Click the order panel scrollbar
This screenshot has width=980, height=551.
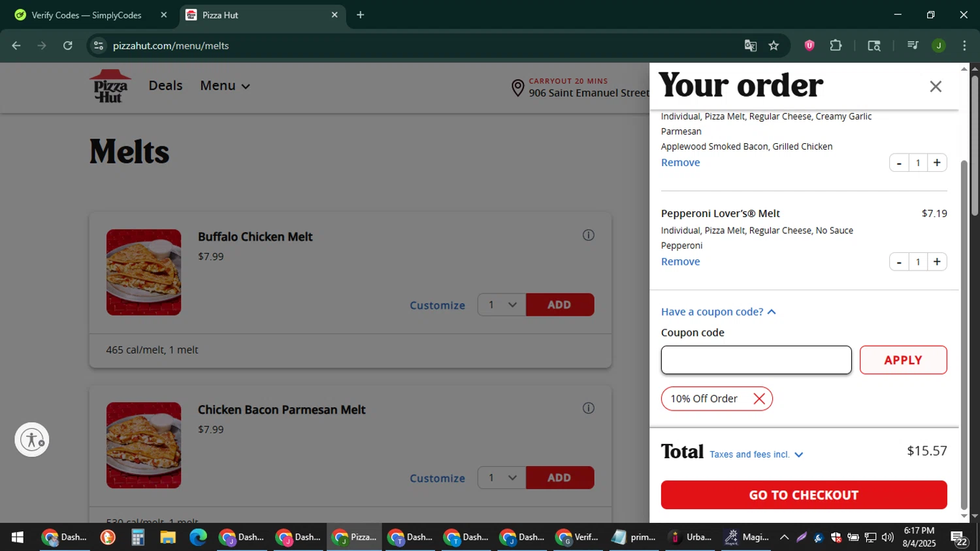click(964, 335)
